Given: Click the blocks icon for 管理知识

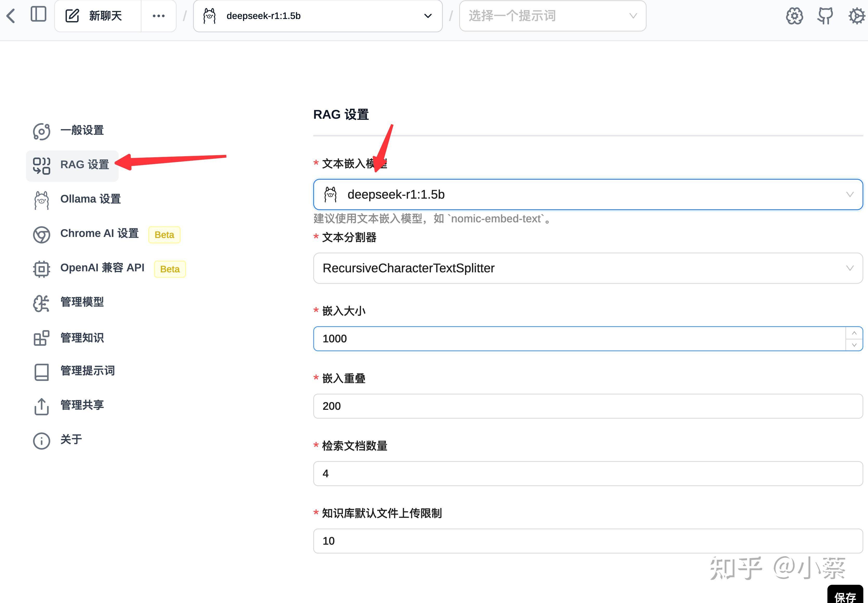Looking at the screenshot, I should pyautogui.click(x=42, y=338).
